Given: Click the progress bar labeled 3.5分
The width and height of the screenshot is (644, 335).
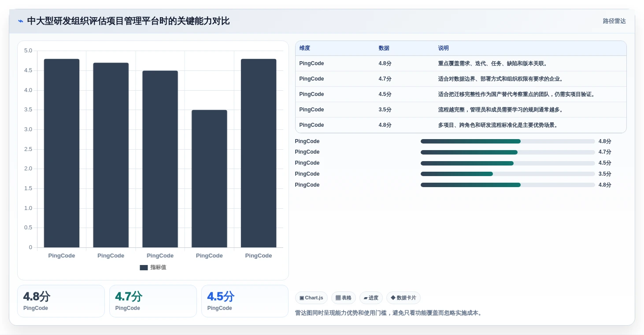Looking at the screenshot, I should (x=508, y=174).
